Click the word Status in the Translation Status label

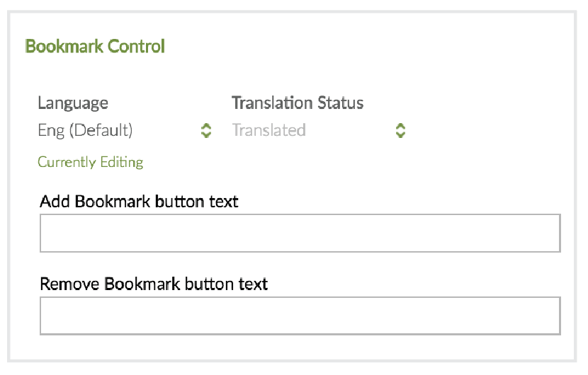tap(339, 103)
